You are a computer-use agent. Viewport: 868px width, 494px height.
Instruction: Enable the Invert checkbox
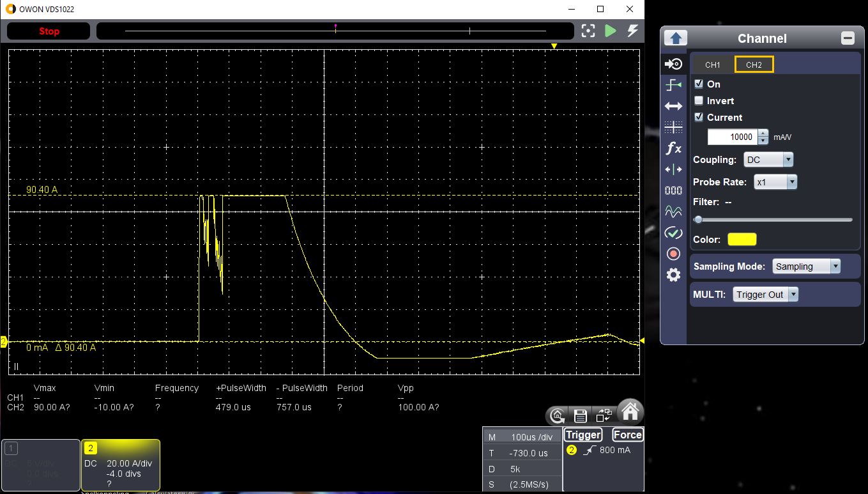tap(699, 100)
